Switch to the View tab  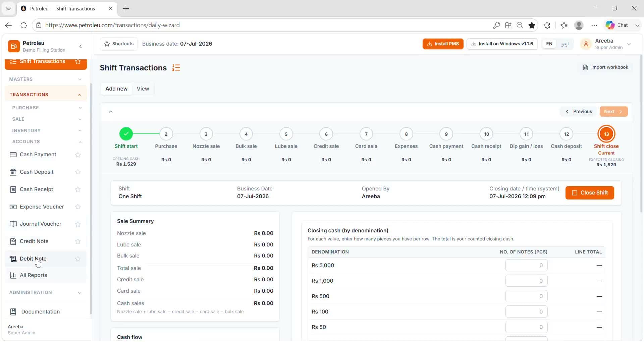point(143,89)
